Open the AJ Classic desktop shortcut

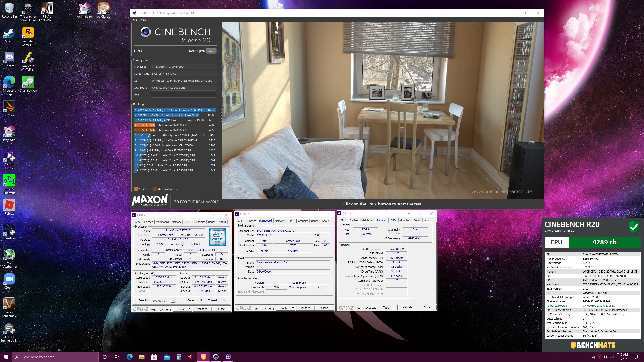pyautogui.click(x=103, y=10)
